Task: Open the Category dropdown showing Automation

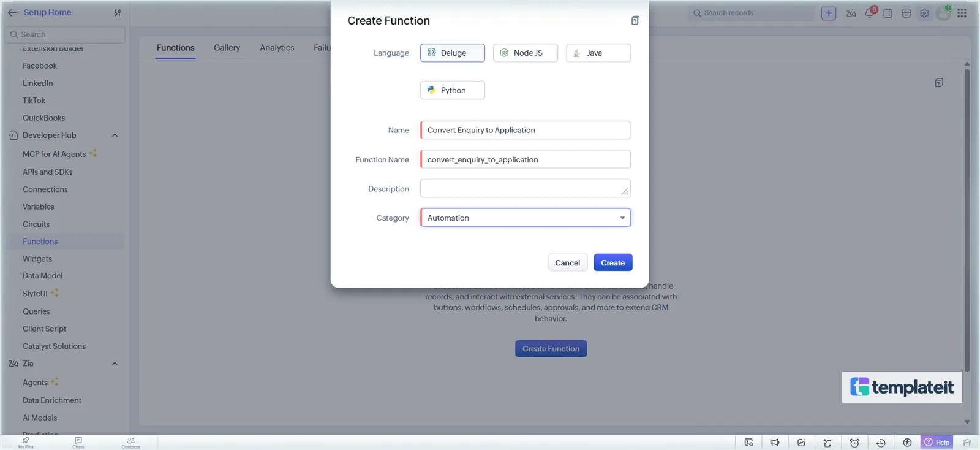Action: point(526,218)
